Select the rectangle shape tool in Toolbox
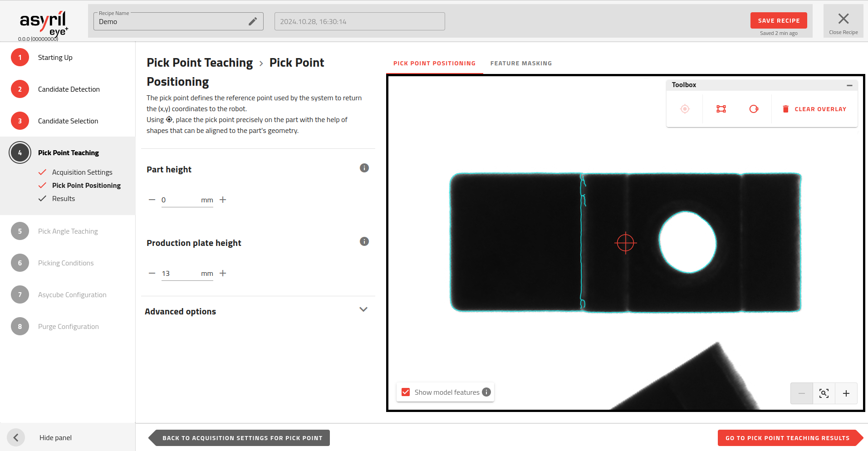 tap(721, 109)
